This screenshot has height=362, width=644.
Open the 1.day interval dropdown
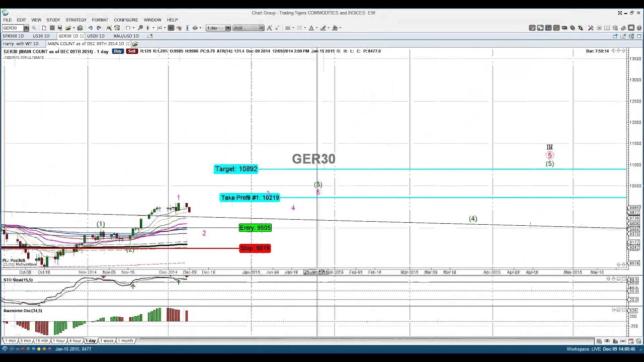point(228,28)
